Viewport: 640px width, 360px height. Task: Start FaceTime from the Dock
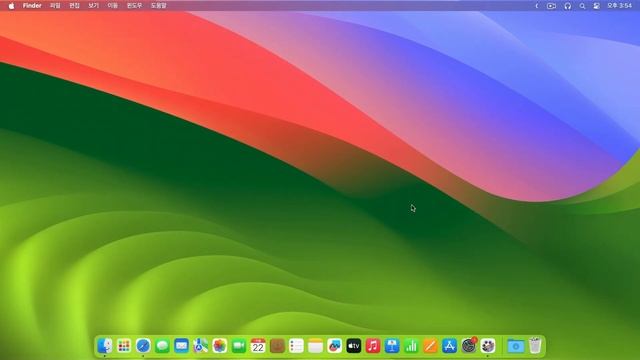[239, 346]
